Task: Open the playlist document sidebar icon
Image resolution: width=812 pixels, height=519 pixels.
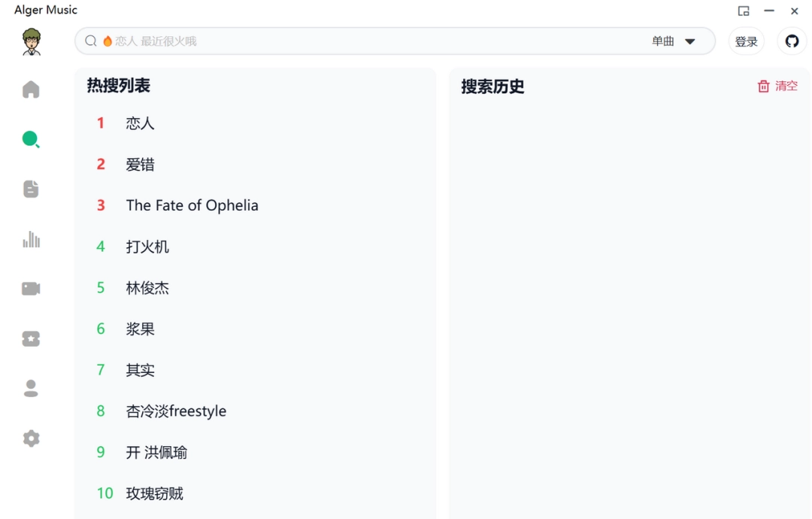Action: pos(31,189)
